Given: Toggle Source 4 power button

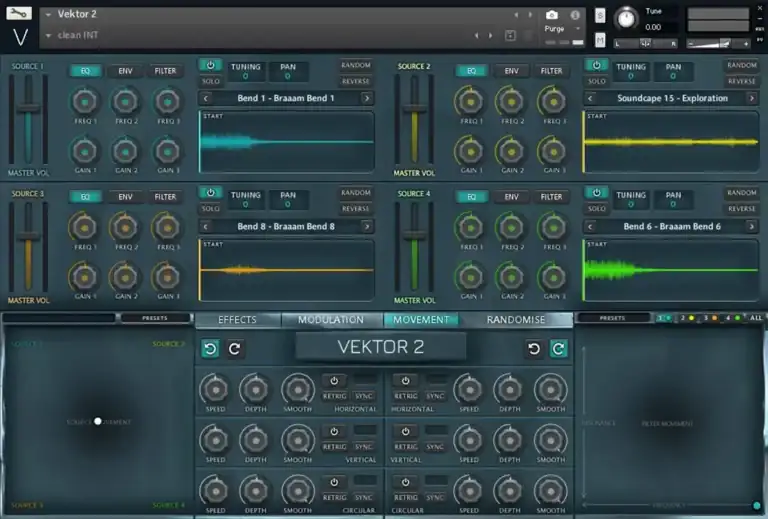Looking at the screenshot, I should [596, 193].
